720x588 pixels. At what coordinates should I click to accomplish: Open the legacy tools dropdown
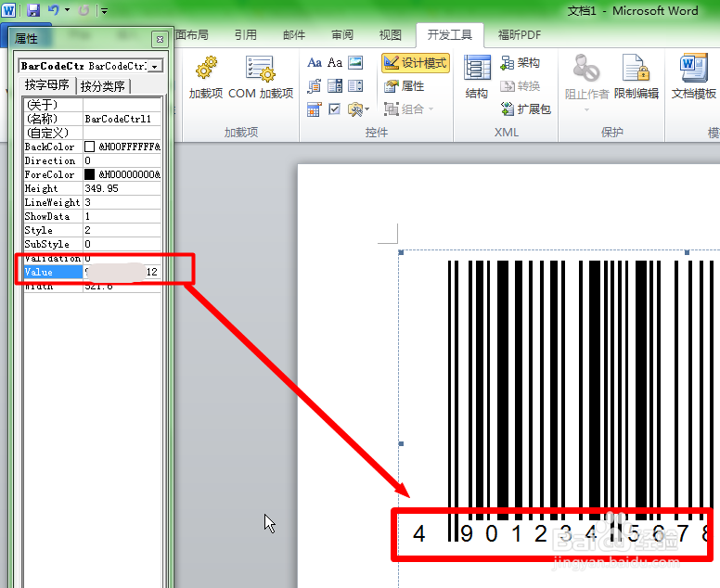click(358, 109)
